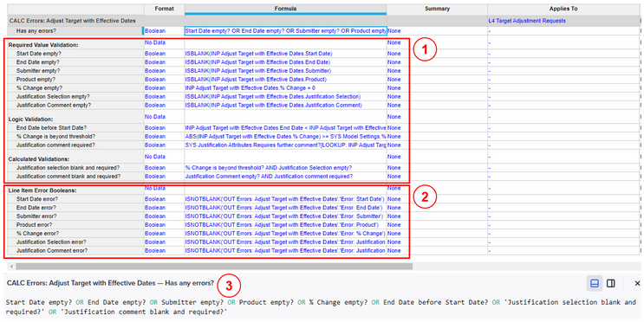Close the formula editor panel

pos(637,283)
